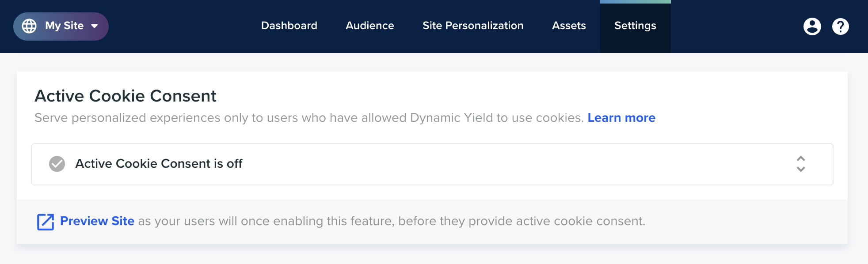Open the Audience tab
Viewport: 868px width, 264px height.
point(370,26)
